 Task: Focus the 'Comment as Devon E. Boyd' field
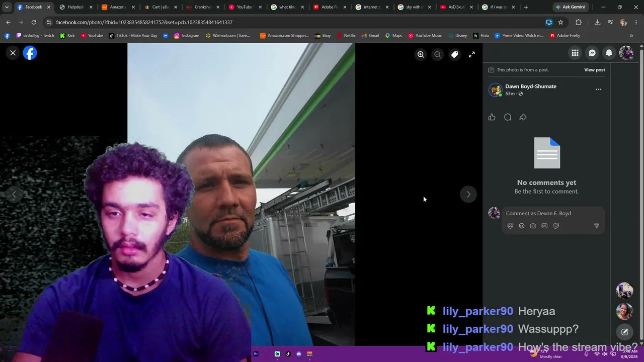(553, 213)
